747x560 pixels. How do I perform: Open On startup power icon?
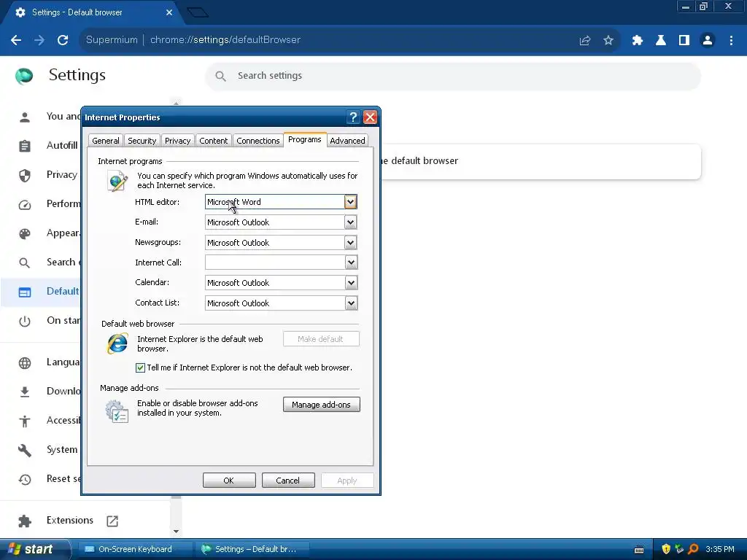point(25,321)
